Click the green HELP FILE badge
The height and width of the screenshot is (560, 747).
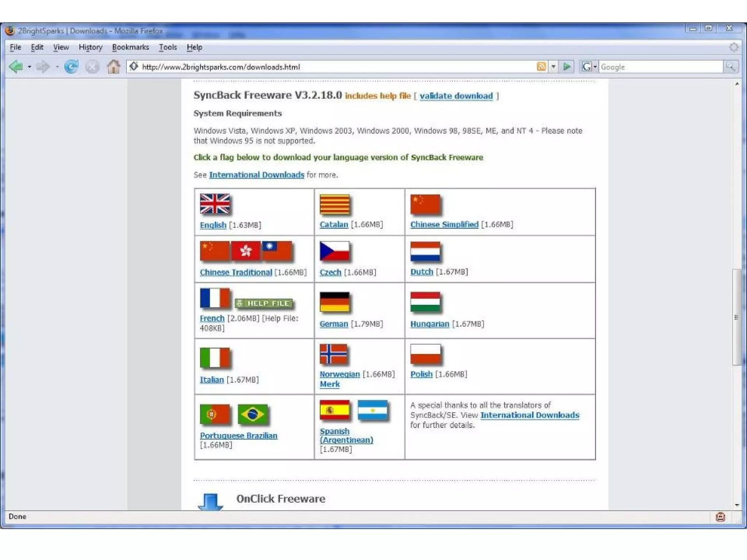264,303
